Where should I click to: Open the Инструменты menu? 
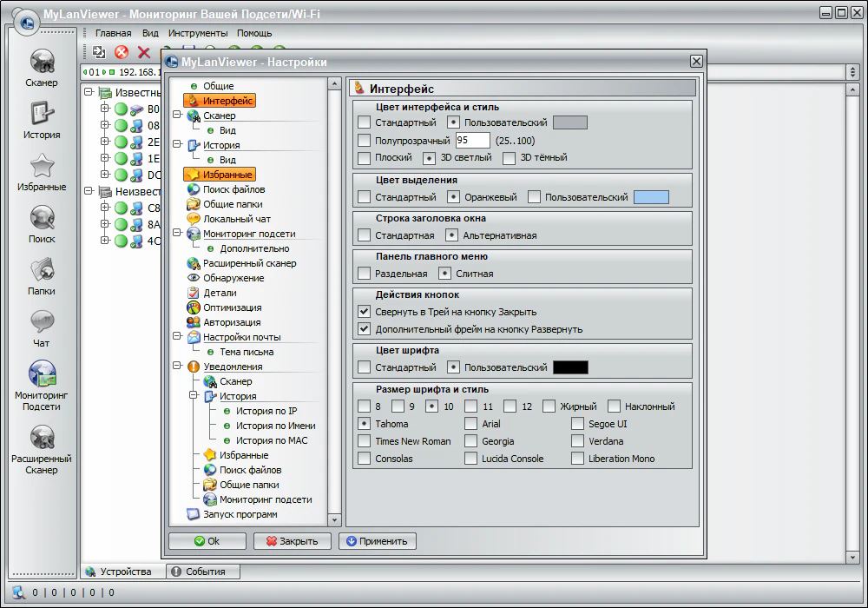pyautogui.click(x=197, y=33)
